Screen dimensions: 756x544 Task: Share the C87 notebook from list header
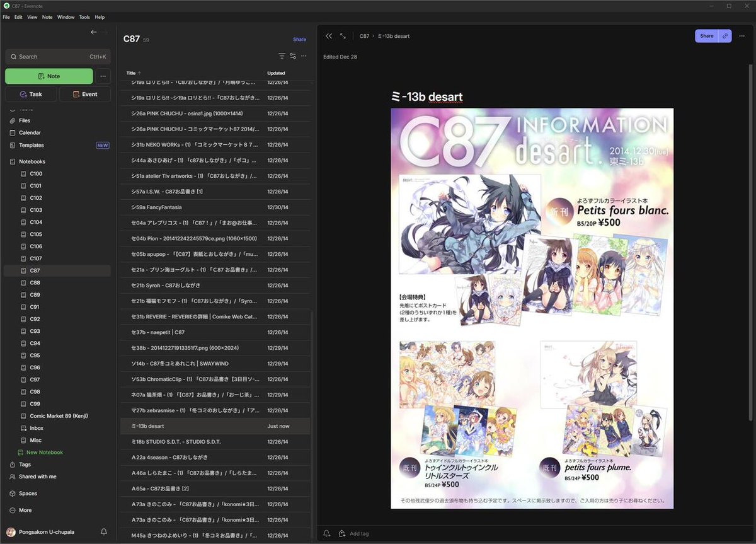click(299, 39)
